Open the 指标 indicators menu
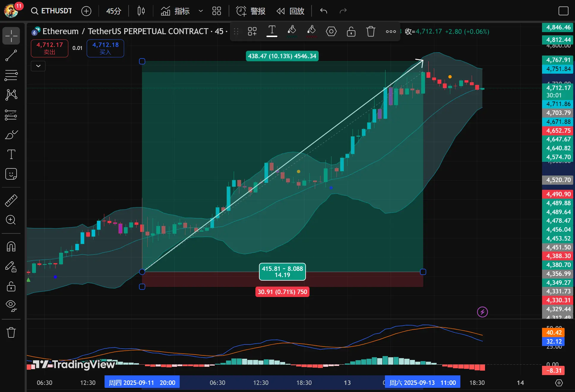575x392 pixels. tap(175, 11)
